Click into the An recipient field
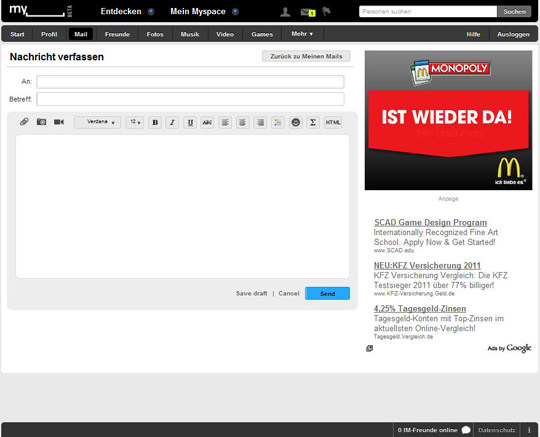Screen dimensions: 540x437 (x=190, y=82)
